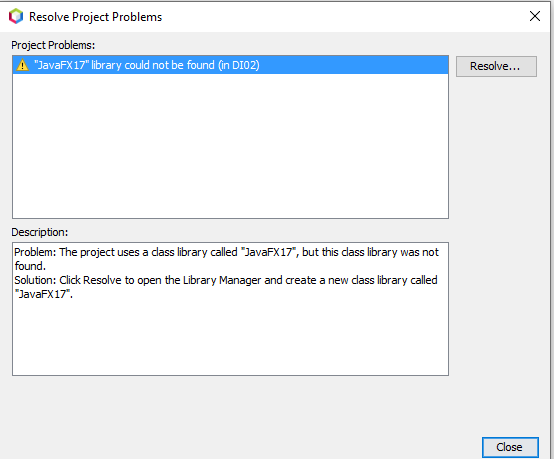Image resolution: width=554 pixels, height=459 pixels.
Task: Click the Resolve Project Problems title text
Action: [95, 17]
